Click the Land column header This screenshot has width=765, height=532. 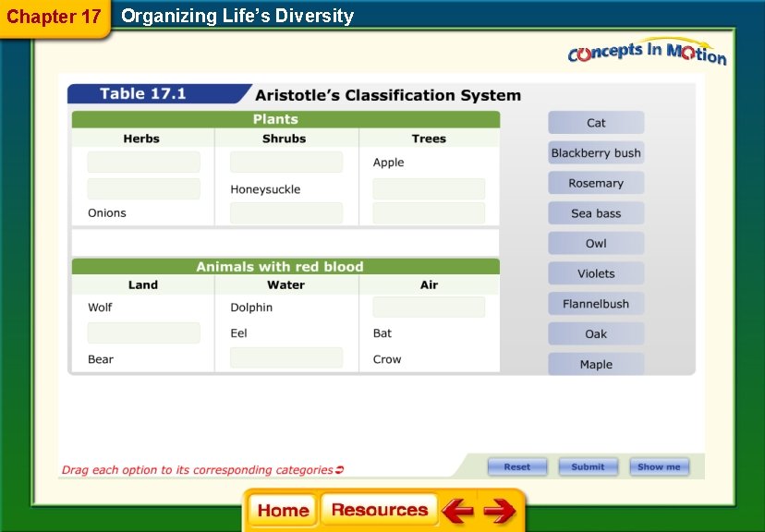click(143, 284)
